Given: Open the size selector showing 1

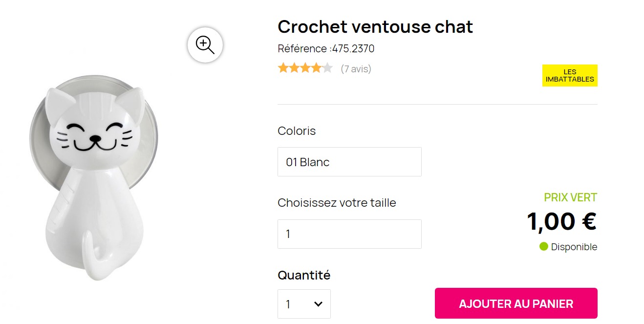Looking at the screenshot, I should pyautogui.click(x=349, y=234).
